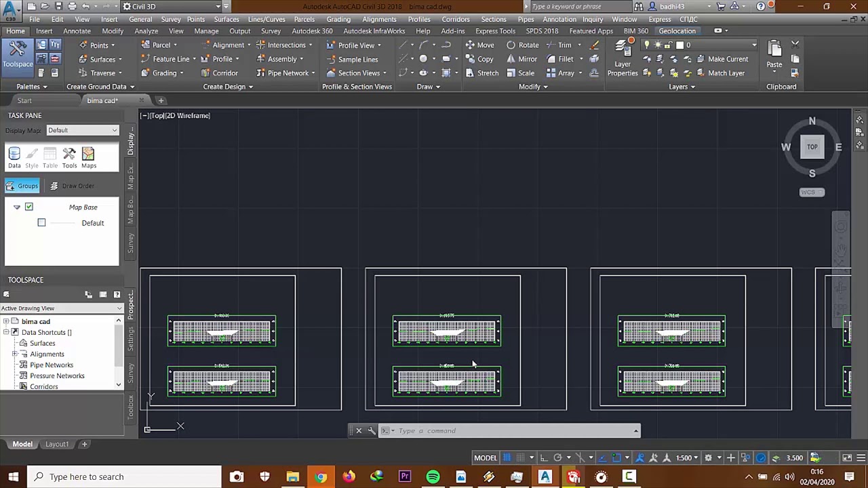The width and height of the screenshot is (868, 488).
Task: Expand the Create Ground Data panel
Action: (100, 87)
